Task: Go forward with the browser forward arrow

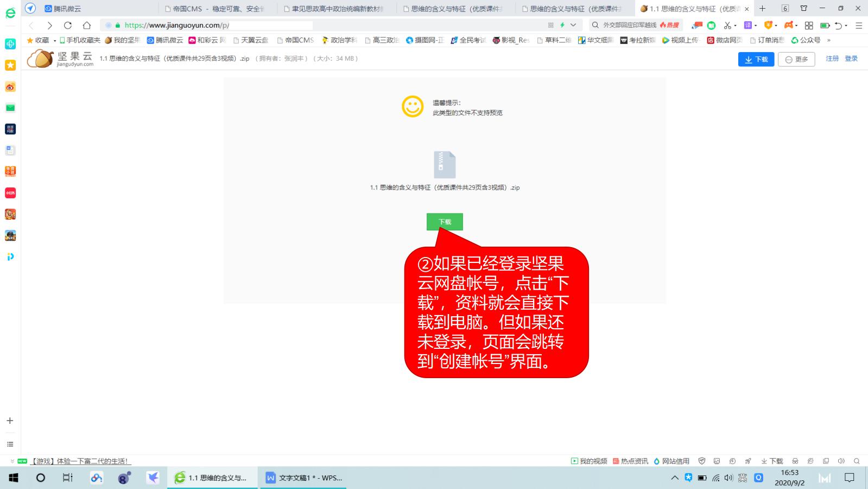Action: click(x=49, y=26)
